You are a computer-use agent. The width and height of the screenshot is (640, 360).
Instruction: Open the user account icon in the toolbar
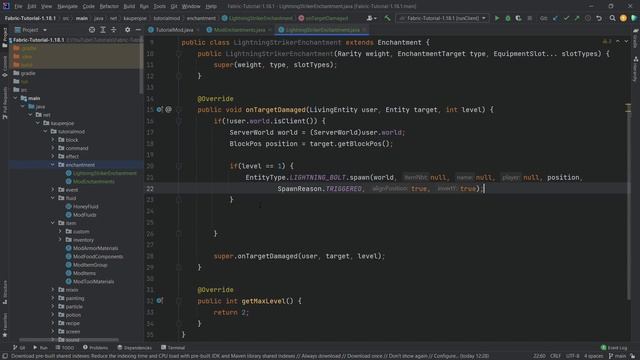point(371,18)
